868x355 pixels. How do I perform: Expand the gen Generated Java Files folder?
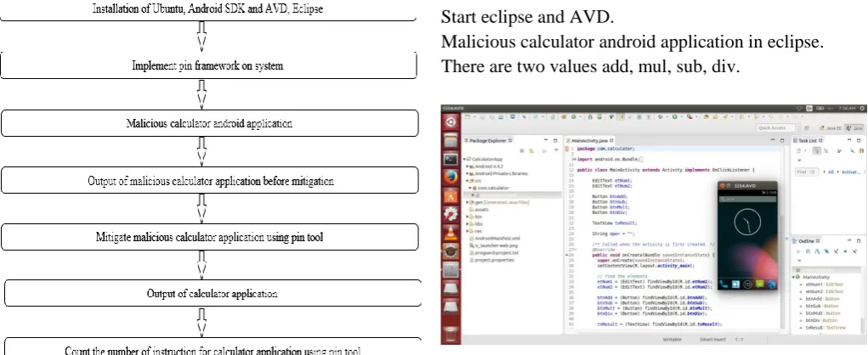click(x=468, y=202)
